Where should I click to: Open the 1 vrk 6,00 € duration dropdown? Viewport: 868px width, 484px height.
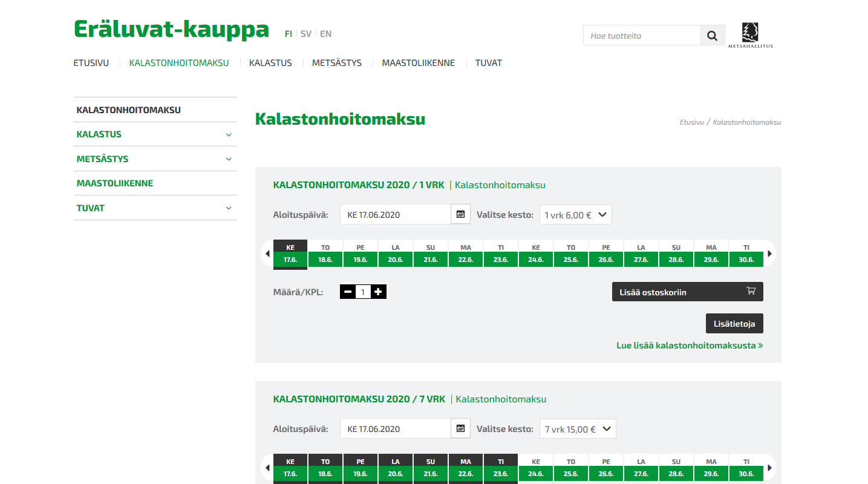(575, 215)
